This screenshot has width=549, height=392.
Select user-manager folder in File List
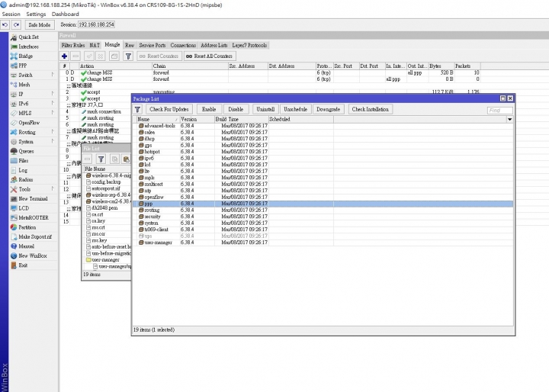[105, 260]
